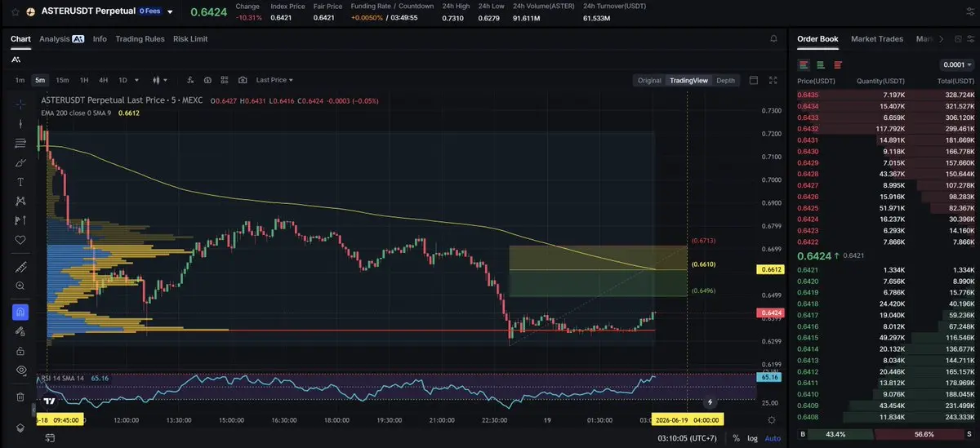Delete drawings with the trash icon
This screenshot has width=980, height=448.
pos(20,397)
